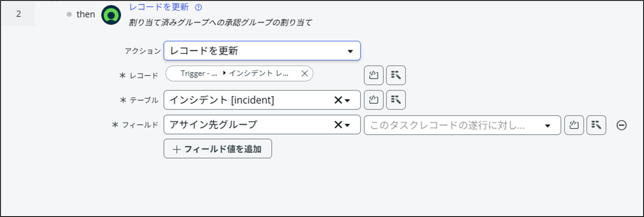Click the green action step icon
Screen dimensions: 644x217
coord(111,15)
